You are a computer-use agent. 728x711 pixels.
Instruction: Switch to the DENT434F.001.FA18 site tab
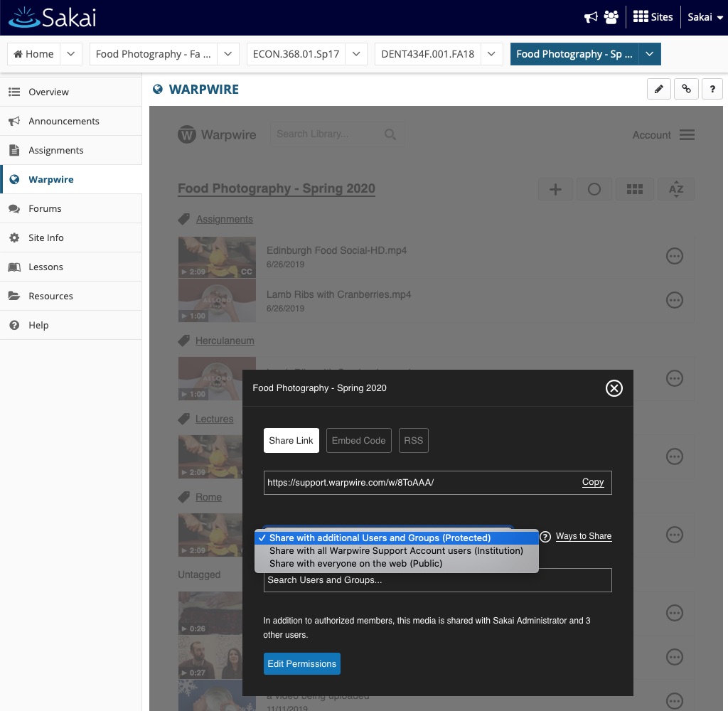(427, 54)
